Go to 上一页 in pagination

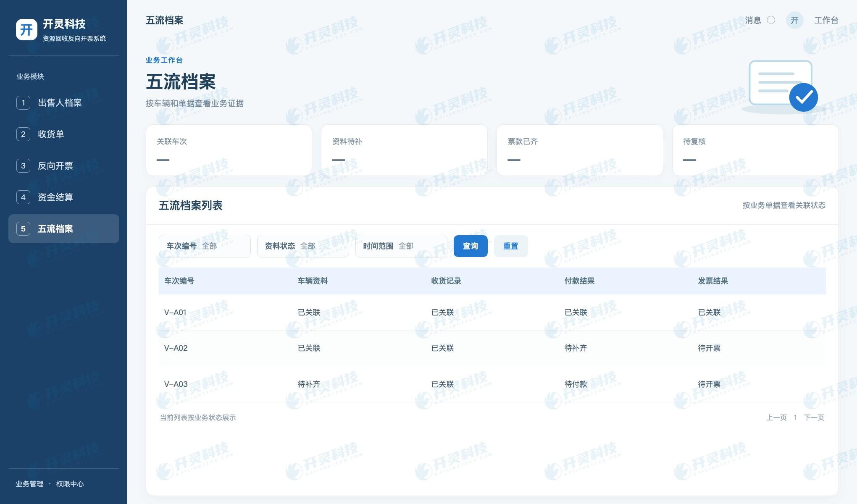point(776,417)
